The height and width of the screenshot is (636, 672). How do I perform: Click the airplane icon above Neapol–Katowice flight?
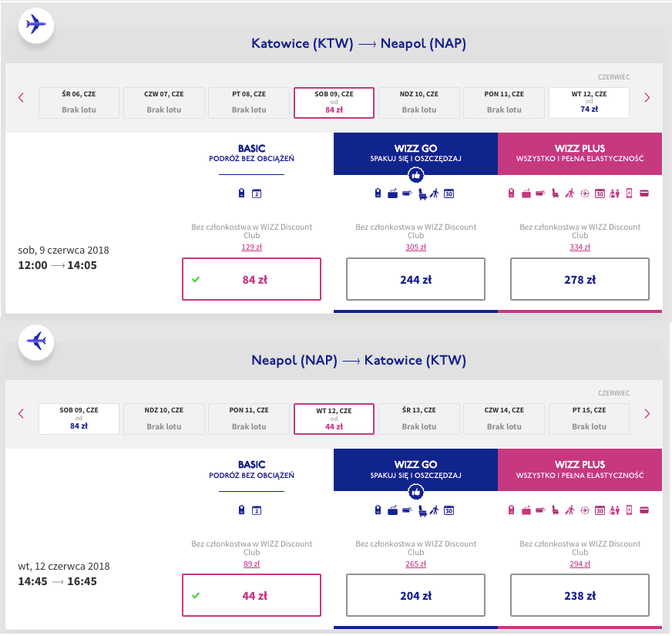35,340
